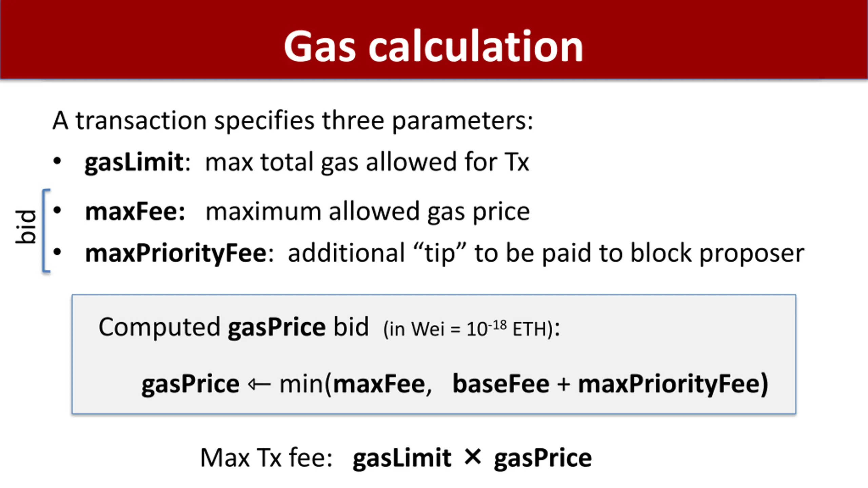
Task: Click the baseFee term in formula
Action: pyautogui.click(x=501, y=384)
